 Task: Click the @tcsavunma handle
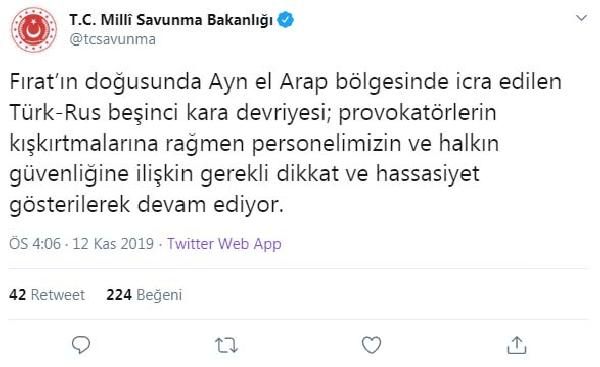click(x=112, y=39)
